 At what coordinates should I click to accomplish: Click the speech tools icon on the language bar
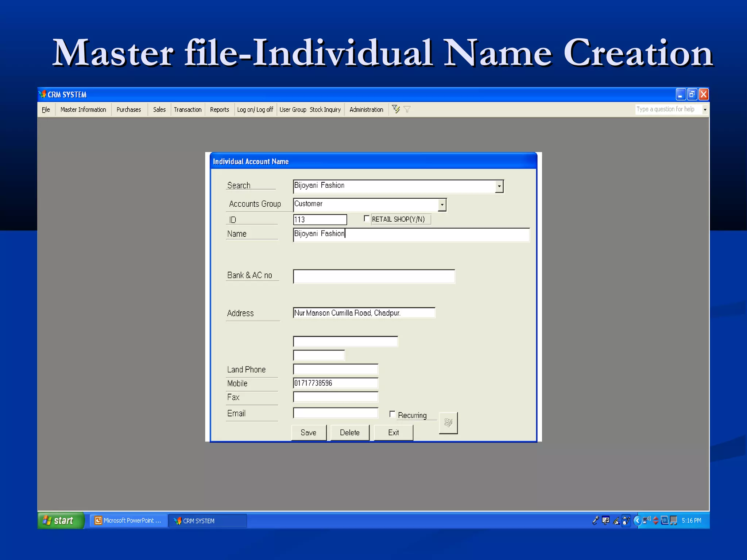[x=606, y=520]
